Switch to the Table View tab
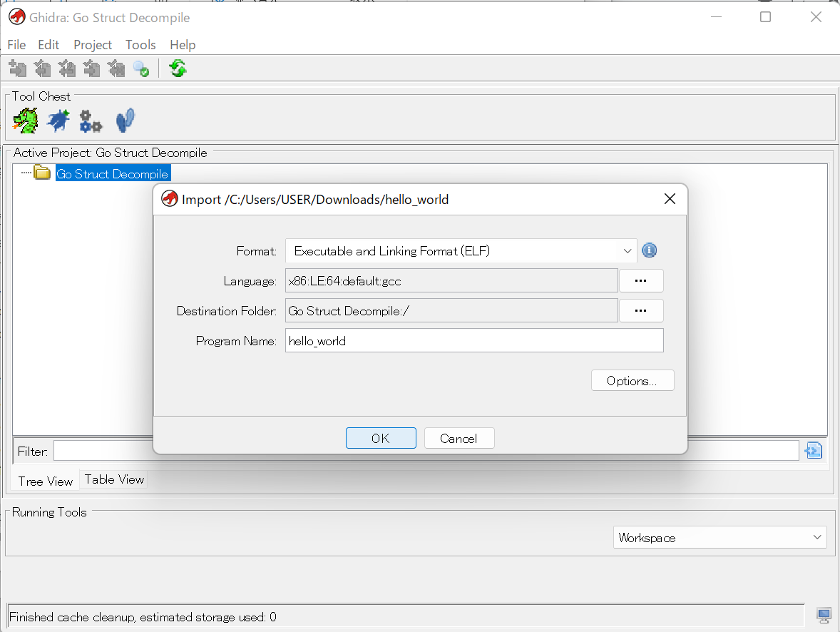Screen dimensions: 840x632 pyautogui.click(x=113, y=479)
